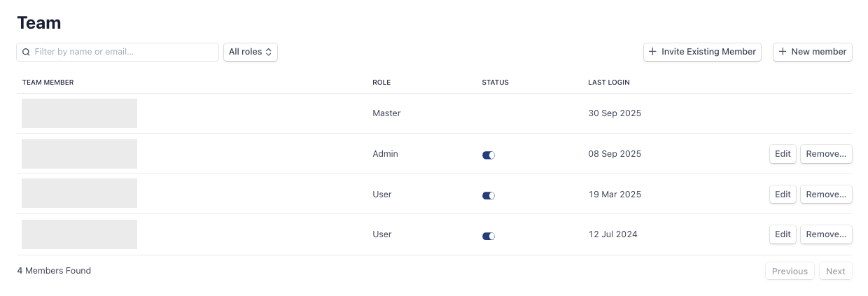Click the search magnifier icon
Viewport: 868px width, 296px height.
point(26,52)
